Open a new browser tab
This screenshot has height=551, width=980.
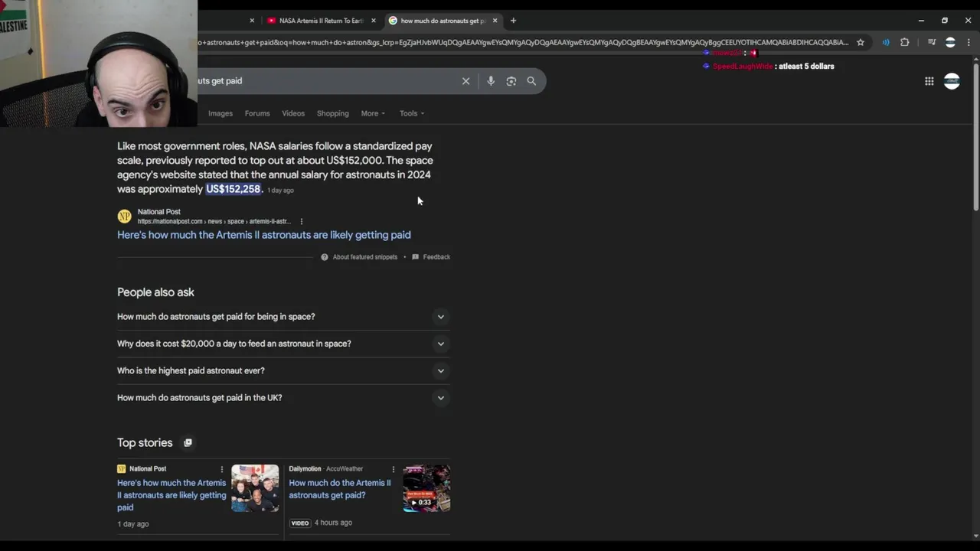[x=513, y=21]
